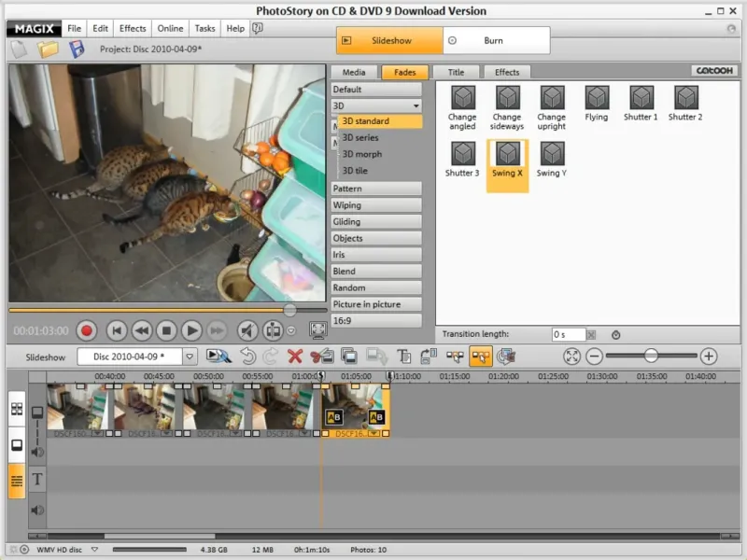Expand the Pattern fades category

376,189
